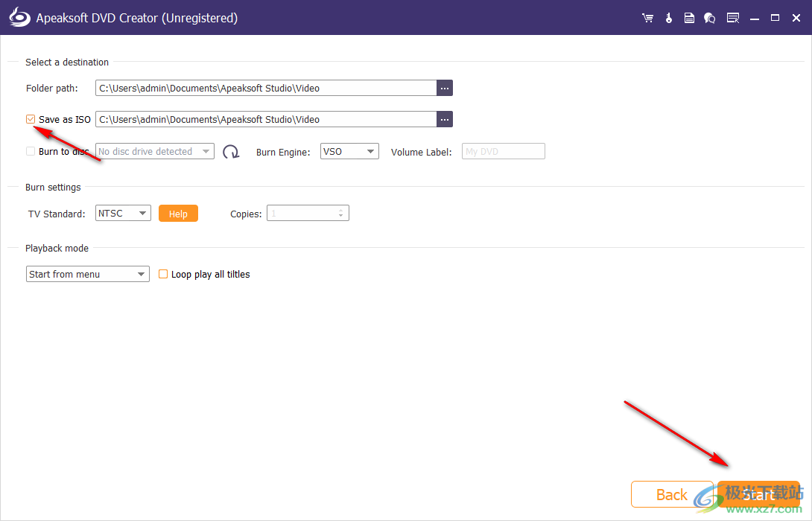The width and height of the screenshot is (812, 521).
Task: Close the DVD Creator window
Action: 796,18
